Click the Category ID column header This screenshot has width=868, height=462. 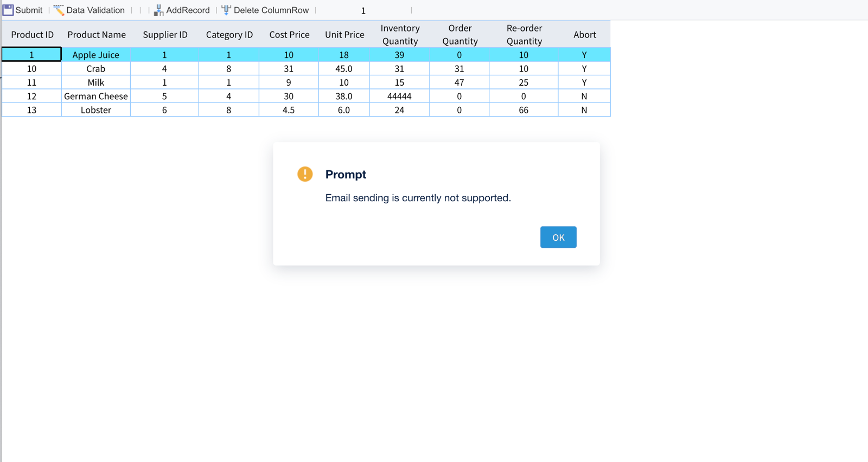tap(229, 34)
